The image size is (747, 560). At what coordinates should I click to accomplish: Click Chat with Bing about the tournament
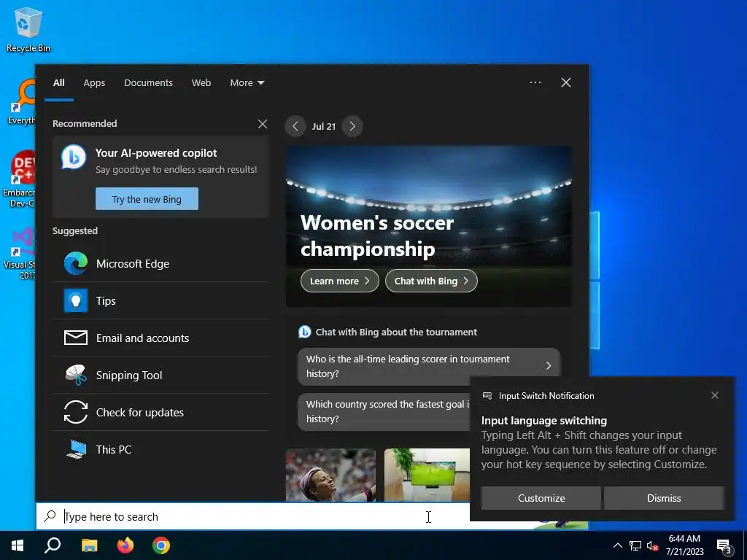coord(388,332)
